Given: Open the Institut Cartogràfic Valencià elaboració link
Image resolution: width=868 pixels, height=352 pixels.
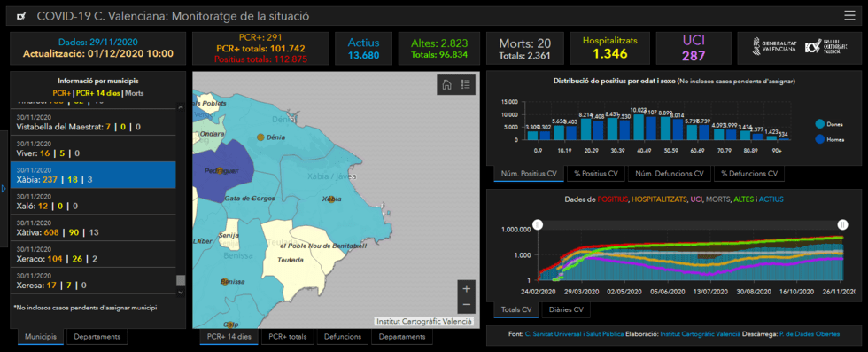Looking at the screenshot, I should (x=701, y=334).
